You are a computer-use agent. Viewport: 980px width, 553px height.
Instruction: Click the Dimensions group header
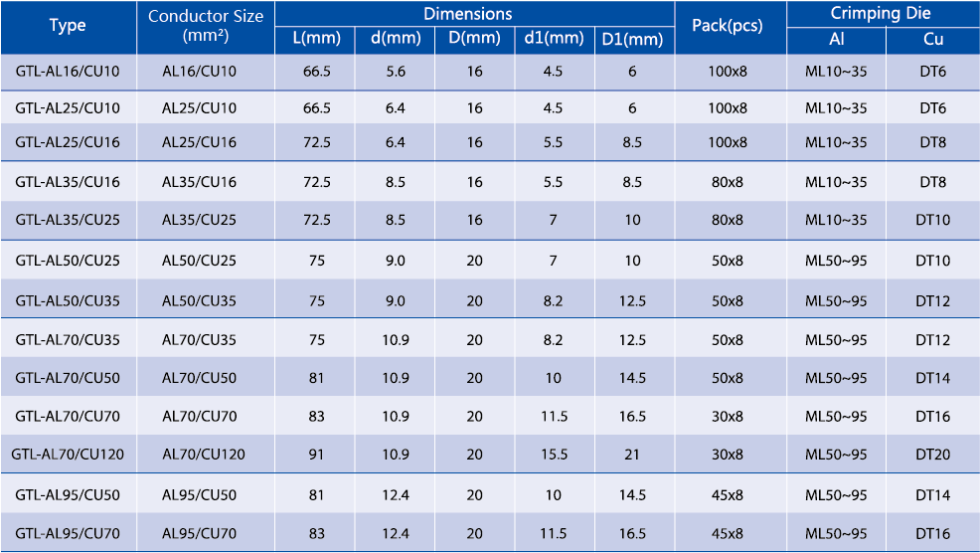click(x=474, y=14)
